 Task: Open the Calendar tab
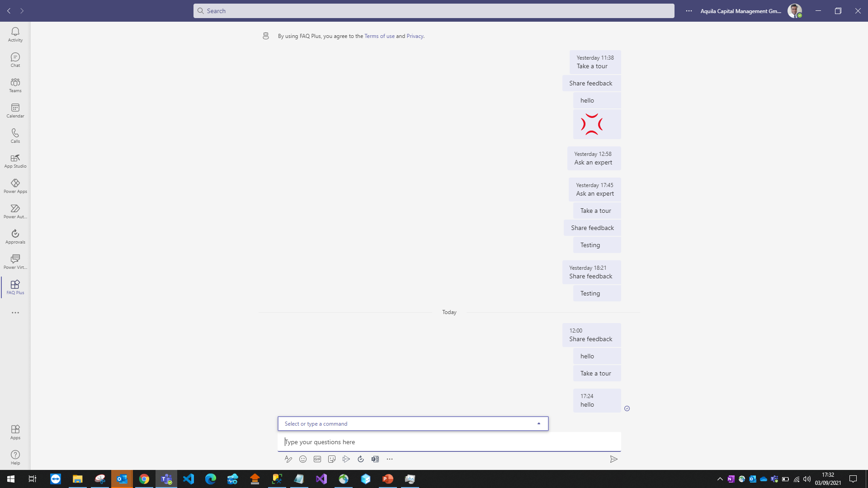15,110
